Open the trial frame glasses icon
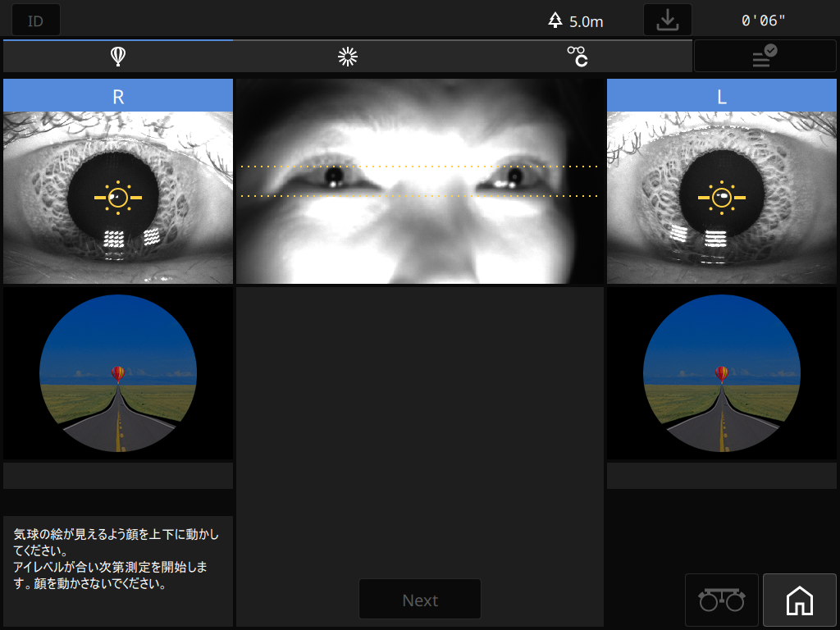 click(722, 600)
